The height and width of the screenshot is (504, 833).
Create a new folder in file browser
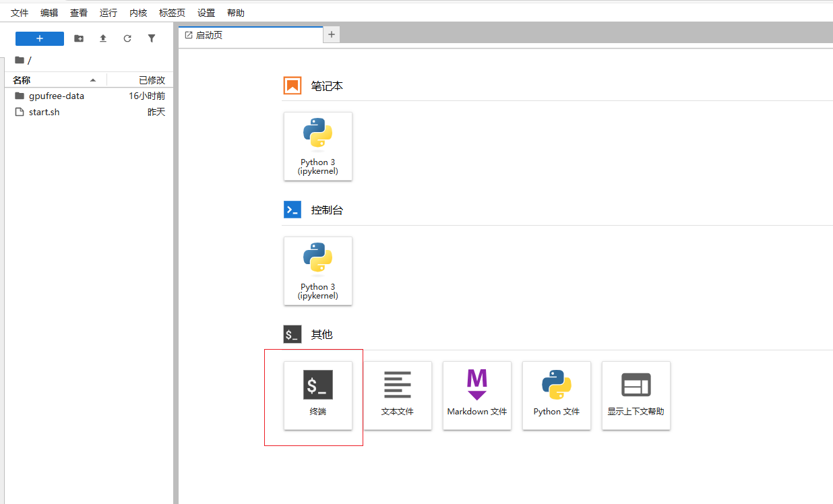point(79,38)
